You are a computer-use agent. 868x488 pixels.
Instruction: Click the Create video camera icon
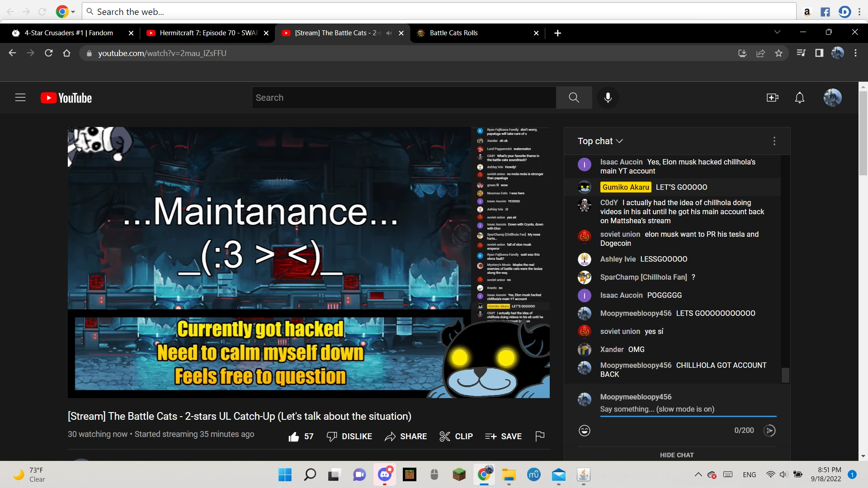point(772,98)
